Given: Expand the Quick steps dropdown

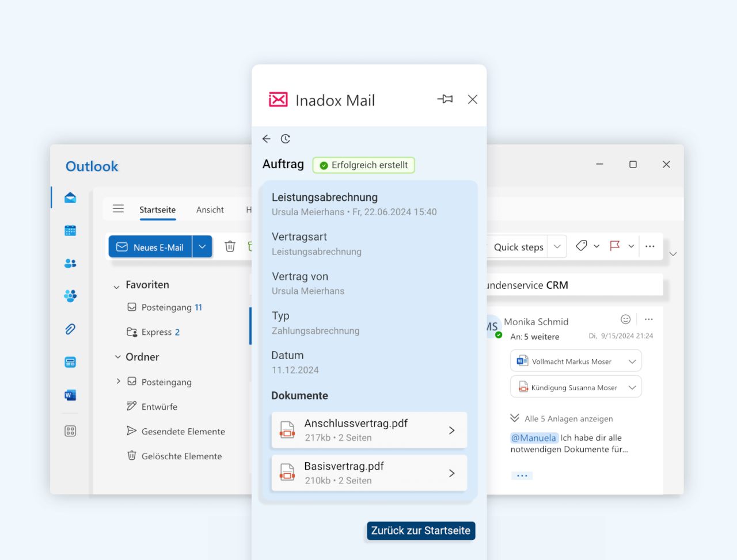Looking at the screenshot, I should pyautogui.click(x=557, y=246).
